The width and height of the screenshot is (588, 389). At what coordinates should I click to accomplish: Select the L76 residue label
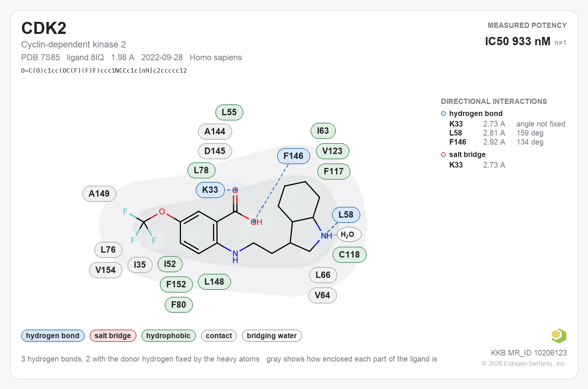click(x=108, y=249)
